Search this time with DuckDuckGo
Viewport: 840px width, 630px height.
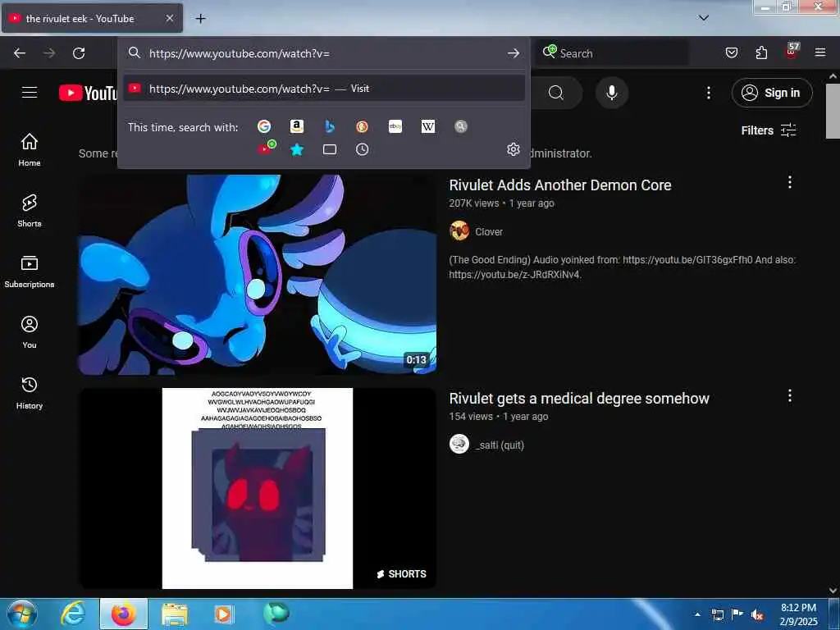pos(362,126)
